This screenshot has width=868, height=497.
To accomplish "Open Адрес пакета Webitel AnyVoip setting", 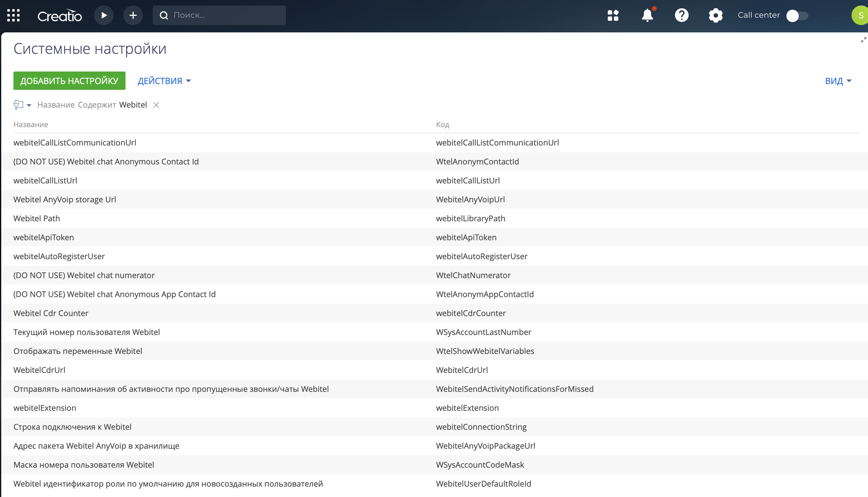I will pyautogui.click(x=96, y=446).
